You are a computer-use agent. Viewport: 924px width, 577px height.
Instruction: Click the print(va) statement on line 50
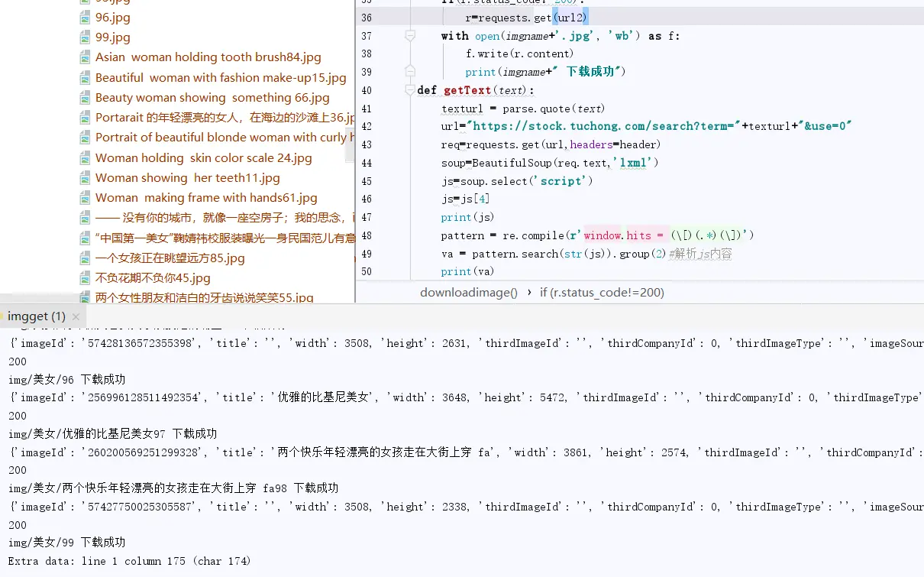467,271
